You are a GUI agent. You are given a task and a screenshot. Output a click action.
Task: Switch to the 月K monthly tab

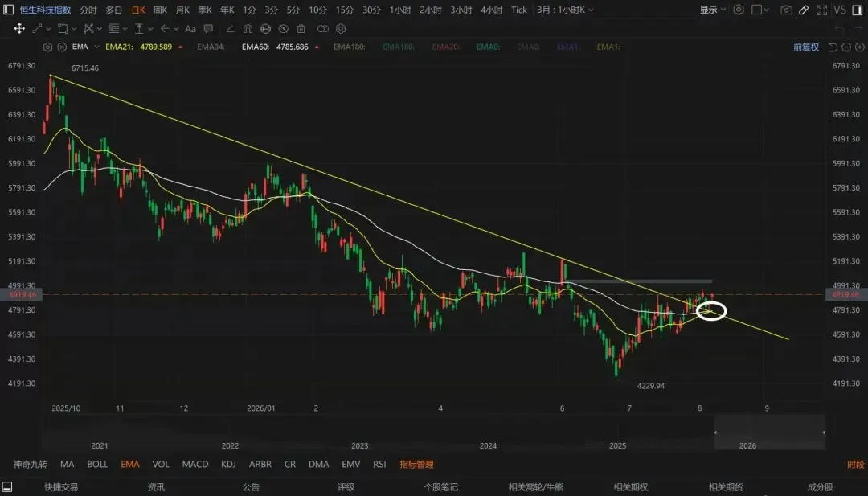[182, 10]
